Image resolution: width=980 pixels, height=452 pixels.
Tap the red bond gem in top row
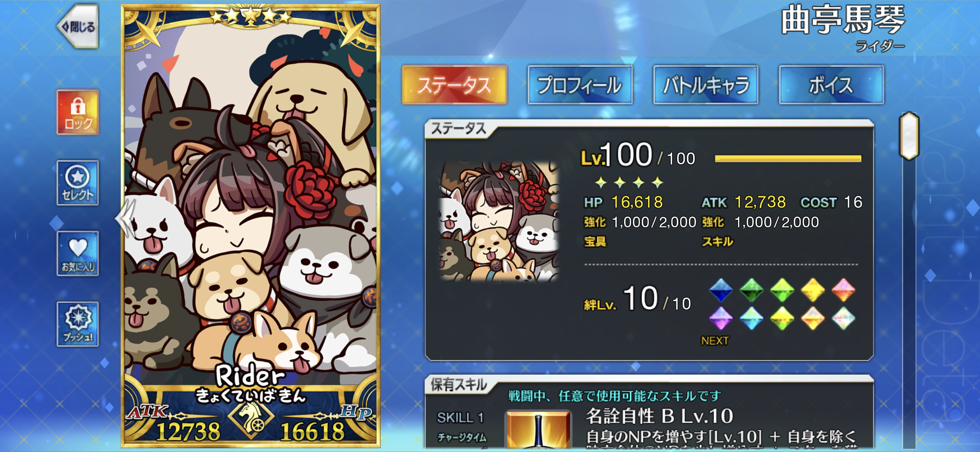point(843,290)
